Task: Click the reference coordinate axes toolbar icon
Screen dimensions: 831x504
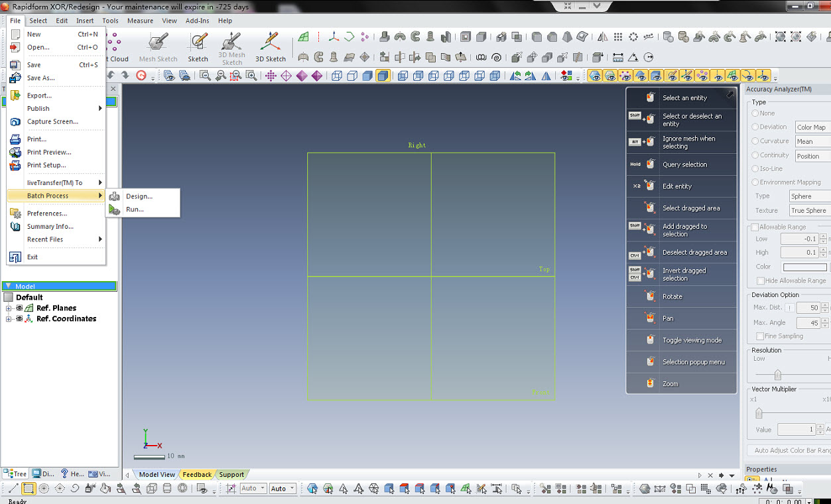Action: (334, 37)
